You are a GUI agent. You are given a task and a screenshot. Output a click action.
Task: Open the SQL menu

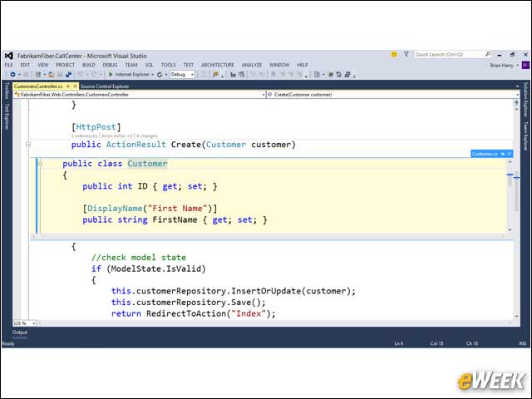pyautogui.click(x=149, y=65)
